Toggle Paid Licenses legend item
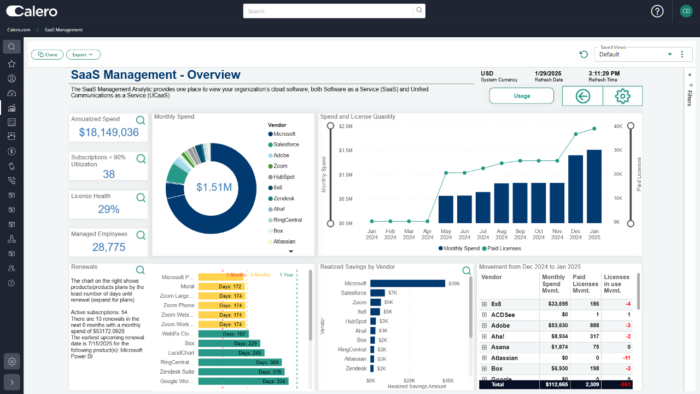Screen dimensions: 700x394 [501, 249]
